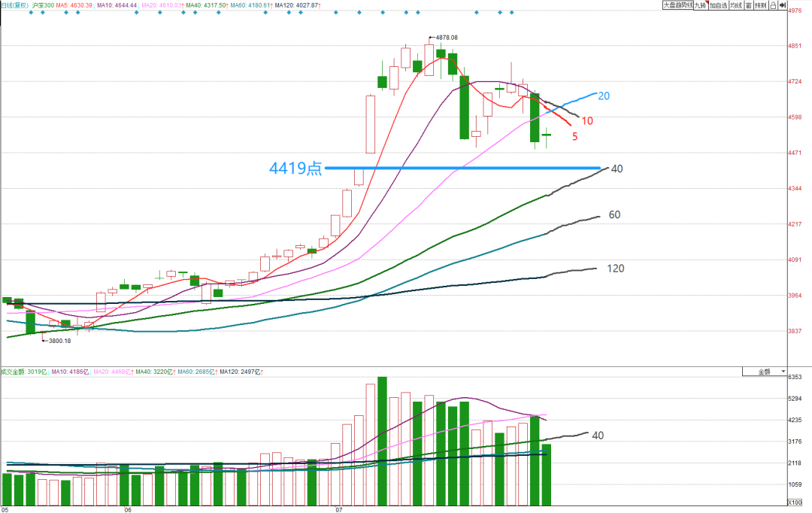Click the 6353 volume axis value

795,377
